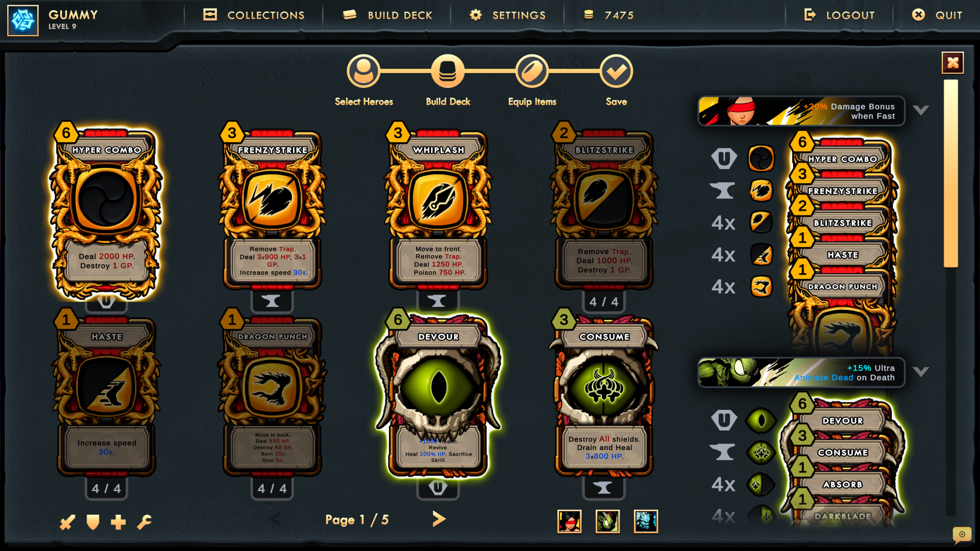Image resolution: width=980 pixels, height=551 pixels.
Task: Select the wrench utility filter icon
Action: 144,522
